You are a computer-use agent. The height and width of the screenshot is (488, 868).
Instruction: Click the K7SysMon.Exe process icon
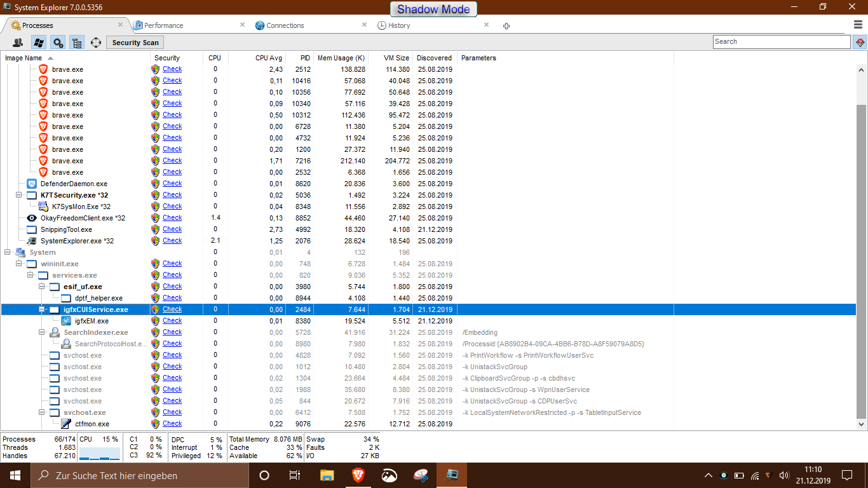pyautogui.click(x=43, y=207)
